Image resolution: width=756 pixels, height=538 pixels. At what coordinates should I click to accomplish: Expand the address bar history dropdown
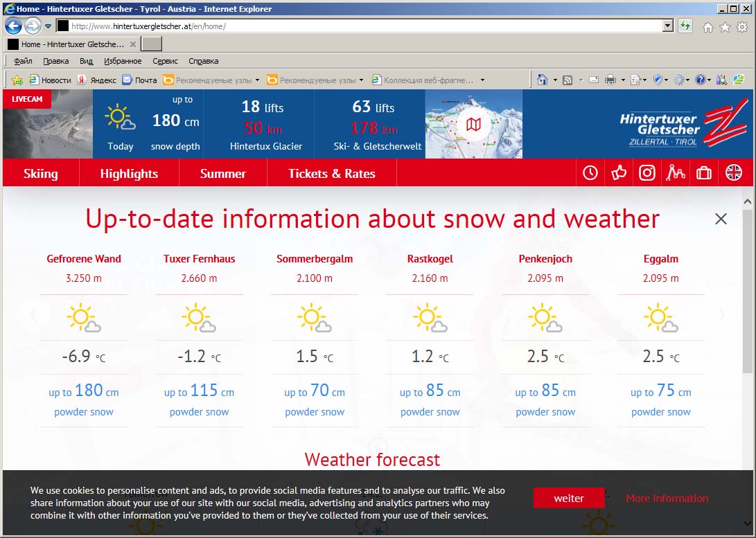point(668,26)
